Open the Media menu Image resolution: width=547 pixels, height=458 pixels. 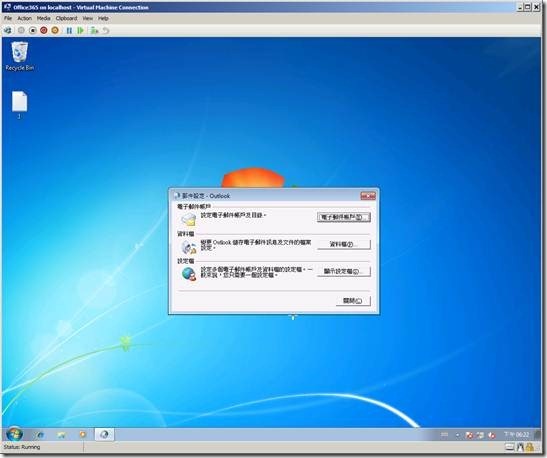click(x=44, y=18)
